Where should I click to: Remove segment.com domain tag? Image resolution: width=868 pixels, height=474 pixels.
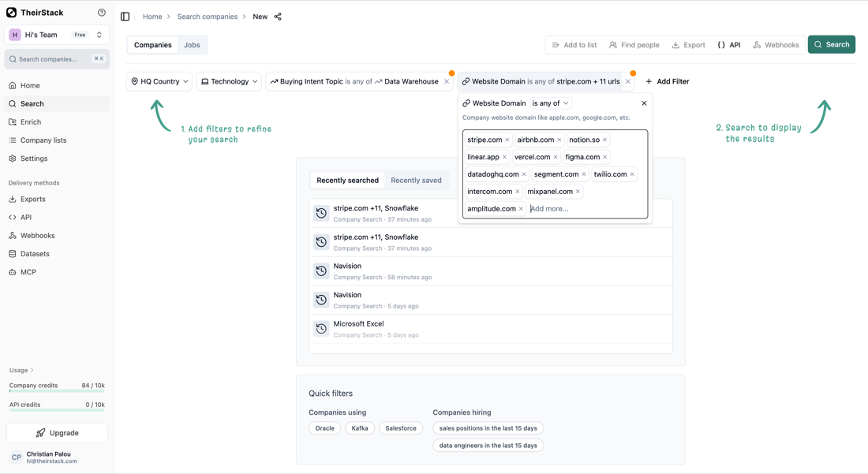583,174
